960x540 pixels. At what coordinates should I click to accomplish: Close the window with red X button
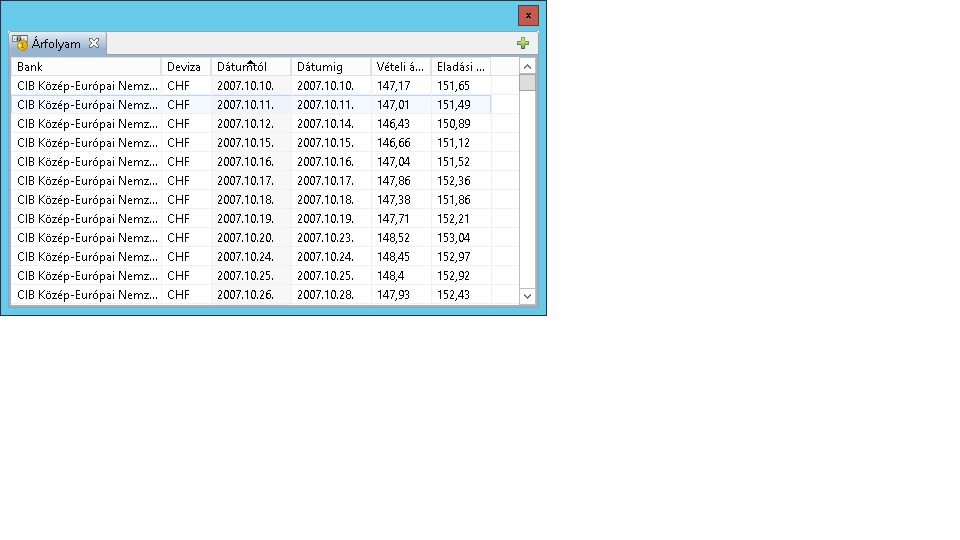pos(528,15)
